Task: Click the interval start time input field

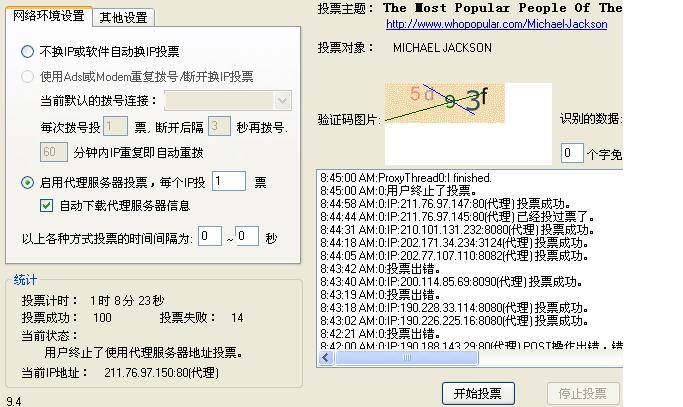Action: (209, 237)
